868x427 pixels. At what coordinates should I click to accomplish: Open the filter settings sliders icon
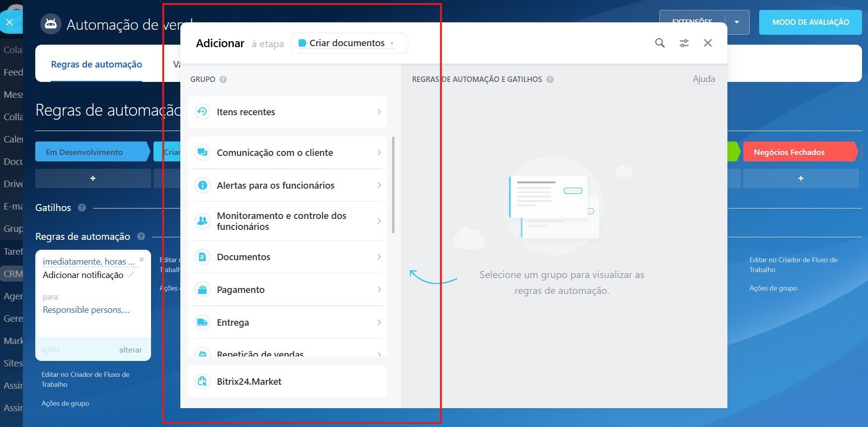(684, 43)
